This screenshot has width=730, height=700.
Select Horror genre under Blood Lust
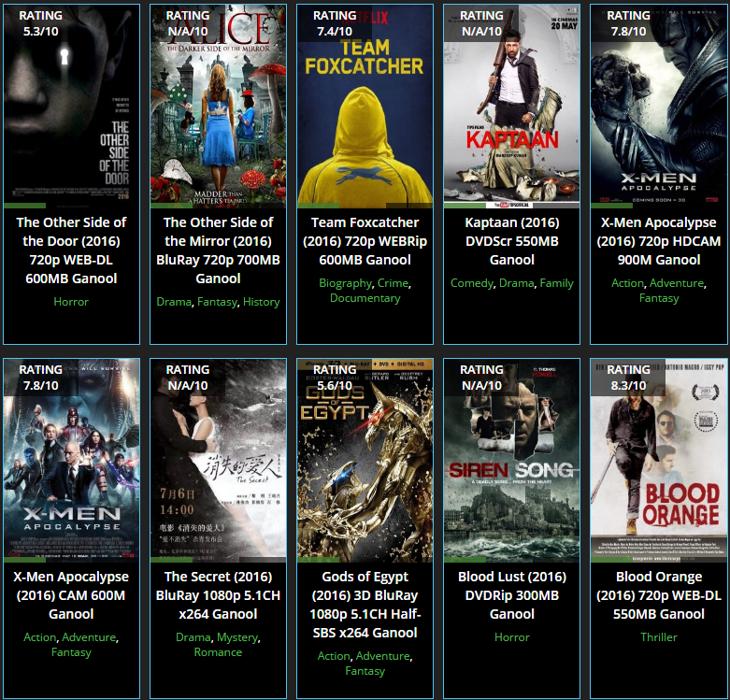511,637
